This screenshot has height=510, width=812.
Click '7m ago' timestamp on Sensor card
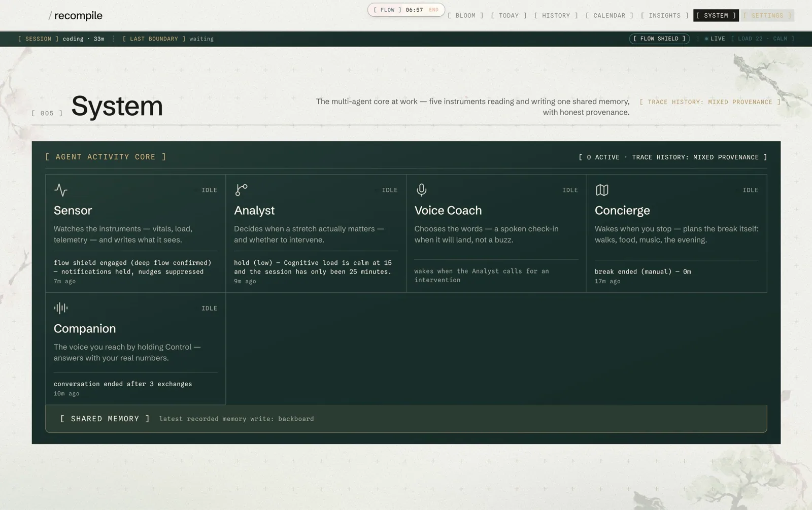[x=64, y=281]
